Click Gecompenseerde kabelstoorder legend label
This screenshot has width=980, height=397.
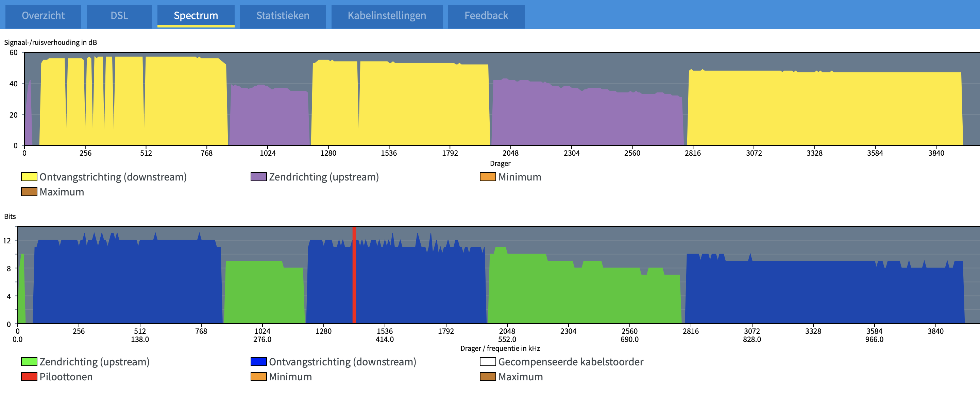pyautogui.click(x=571, y=362)
